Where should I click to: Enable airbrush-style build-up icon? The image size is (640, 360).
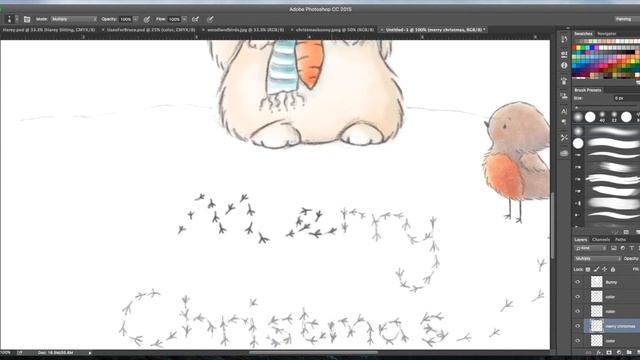click(x=196, y=19)
